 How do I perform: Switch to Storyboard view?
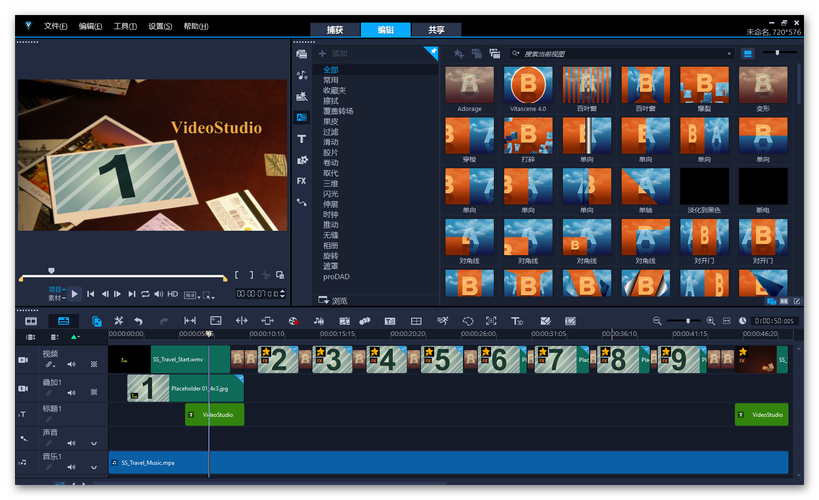coord(31,321)
